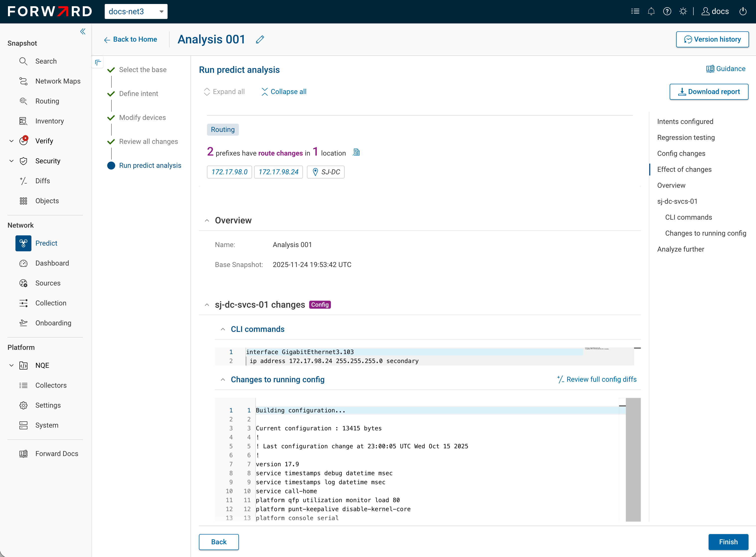This screenshot has height=557, width=756.
Task: Jump to Config changes in outline
Action: click(681, 153)
